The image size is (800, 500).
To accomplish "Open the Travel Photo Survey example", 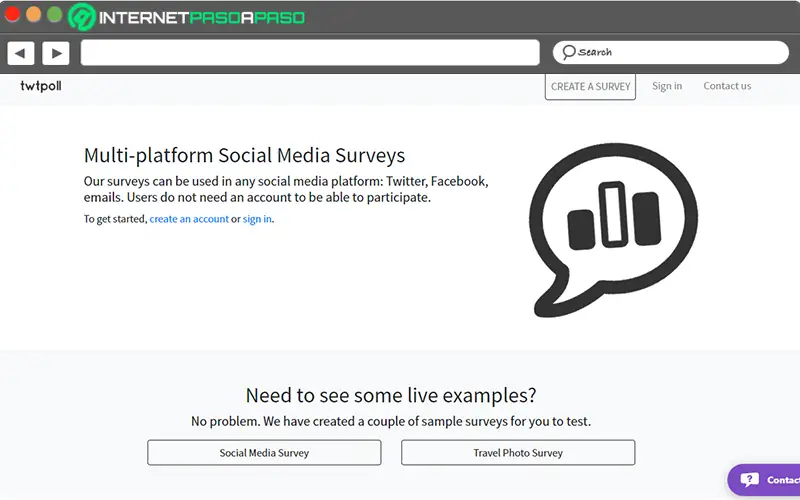I will 518,453.
